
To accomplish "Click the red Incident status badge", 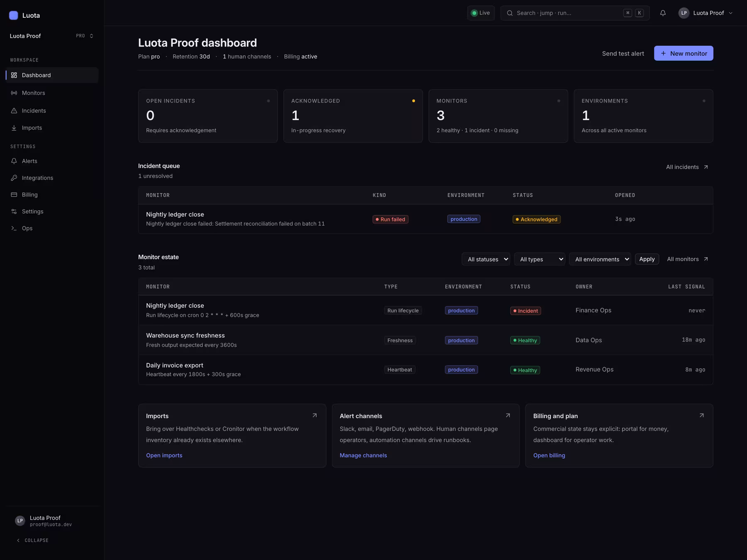I will point(525,311).
